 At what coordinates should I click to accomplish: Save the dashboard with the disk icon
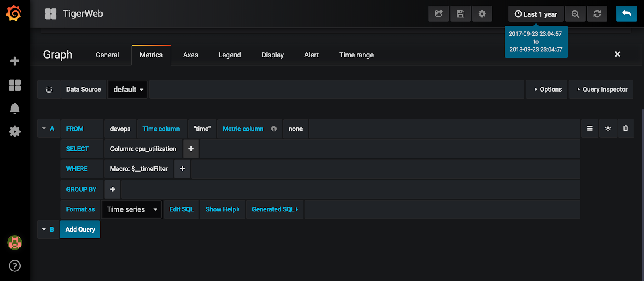click(x=460, y=14)
